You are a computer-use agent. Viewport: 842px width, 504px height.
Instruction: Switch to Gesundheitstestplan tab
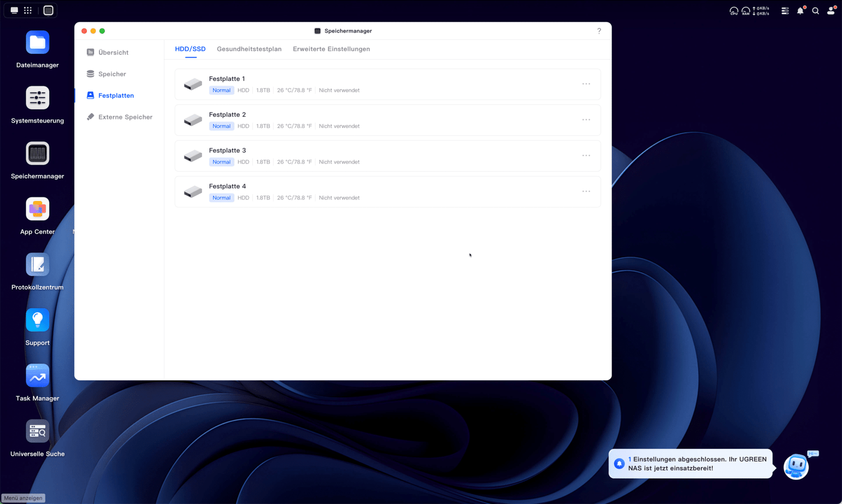pyautogui.click(x=249, y=49)
